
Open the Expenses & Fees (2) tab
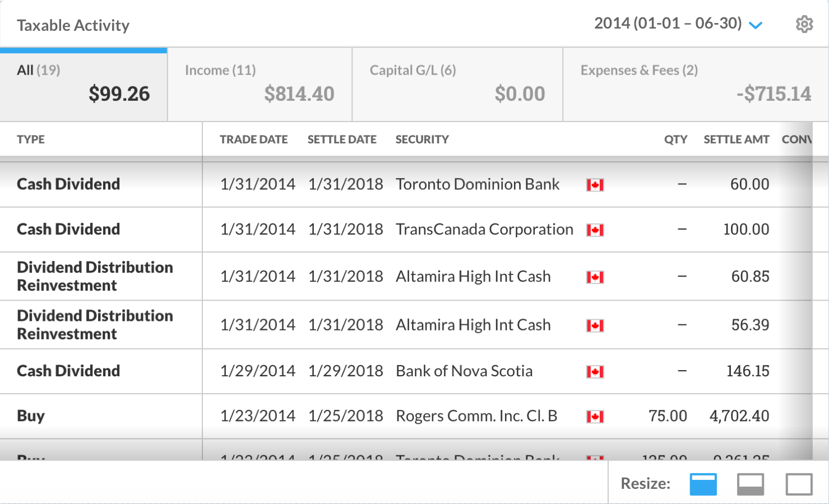(x=695, y=84)
